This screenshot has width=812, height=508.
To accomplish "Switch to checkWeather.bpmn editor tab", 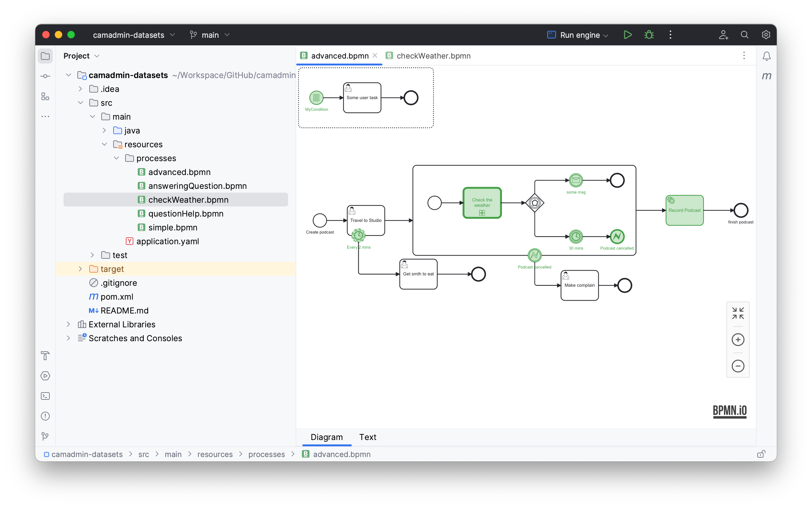I will 433,56.
